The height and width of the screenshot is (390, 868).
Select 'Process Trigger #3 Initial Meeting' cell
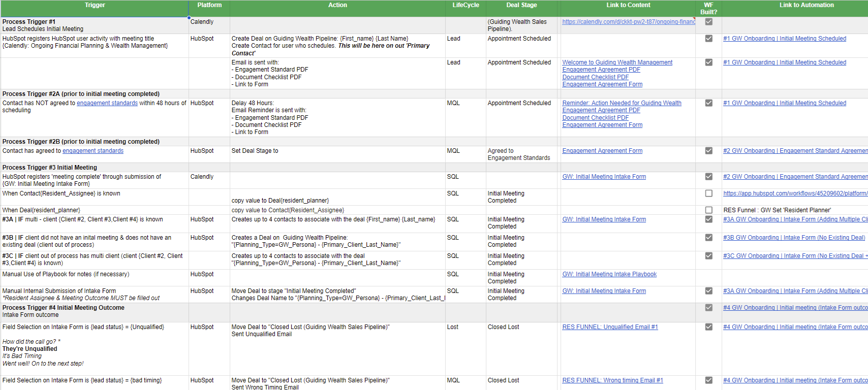[x=95, y=168]
